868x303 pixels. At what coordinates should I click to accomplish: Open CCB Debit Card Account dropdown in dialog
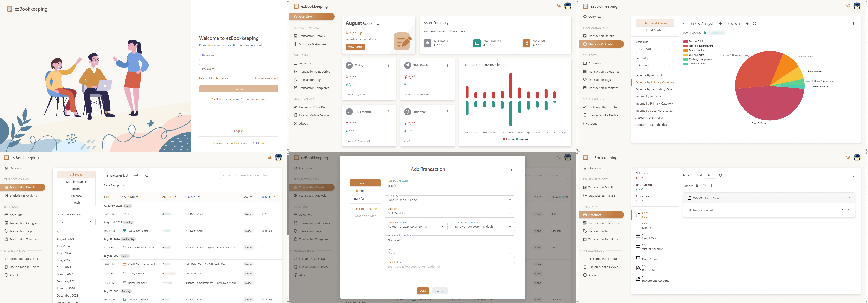(x=450, y=213)
